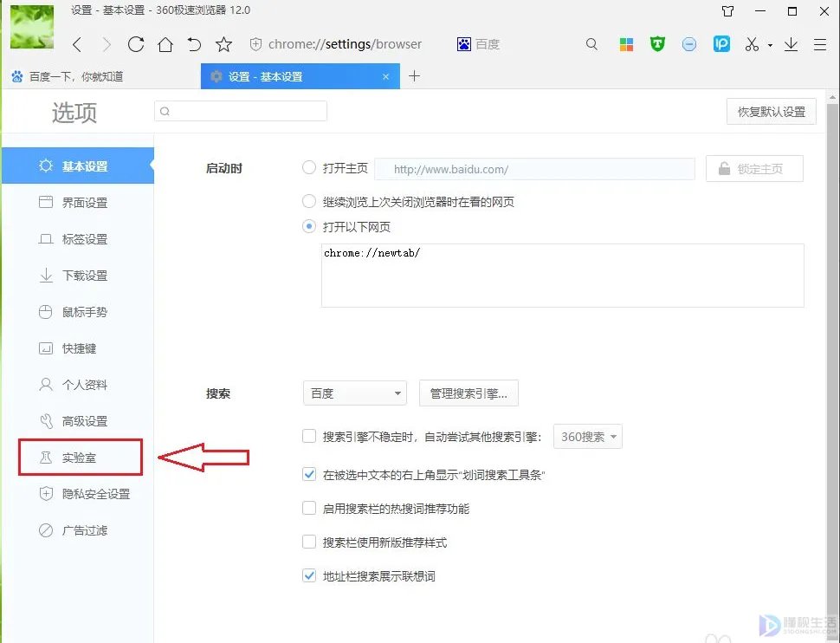
Task: Select the 打开主页 radio button
Action: tap(309, 168)
